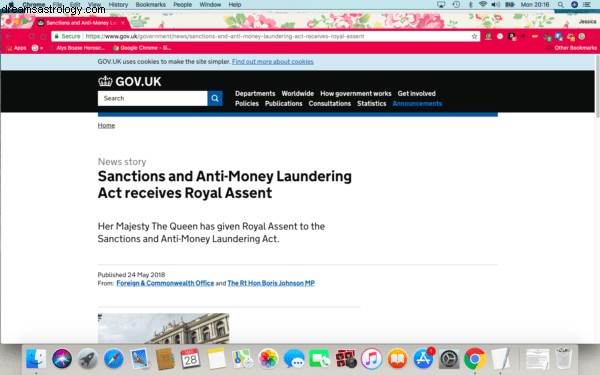The image size is (600, 375).
Task: Go to Departments in GOV.UK navigation
Action: tap(255, 93)
